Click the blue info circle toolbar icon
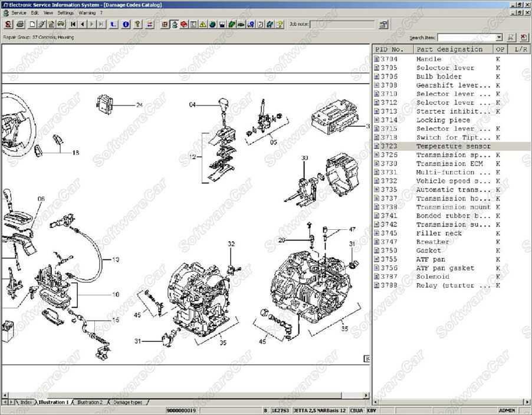 126,24
